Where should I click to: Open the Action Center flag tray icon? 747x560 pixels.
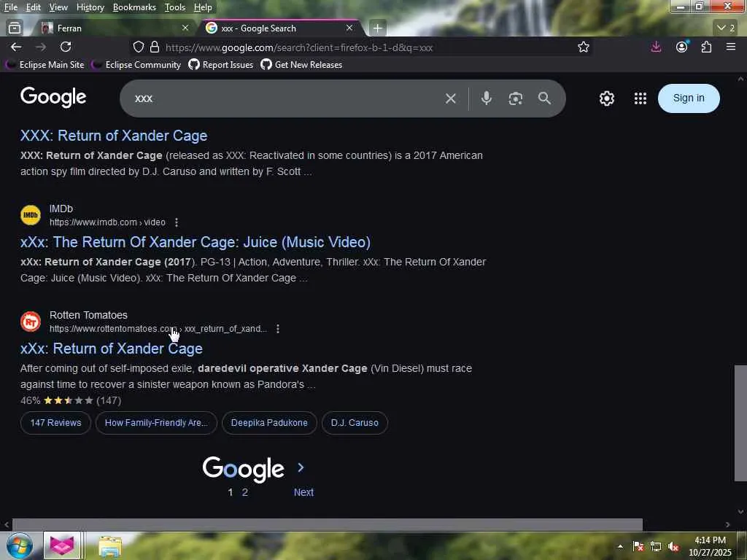[x=638, y=547]
